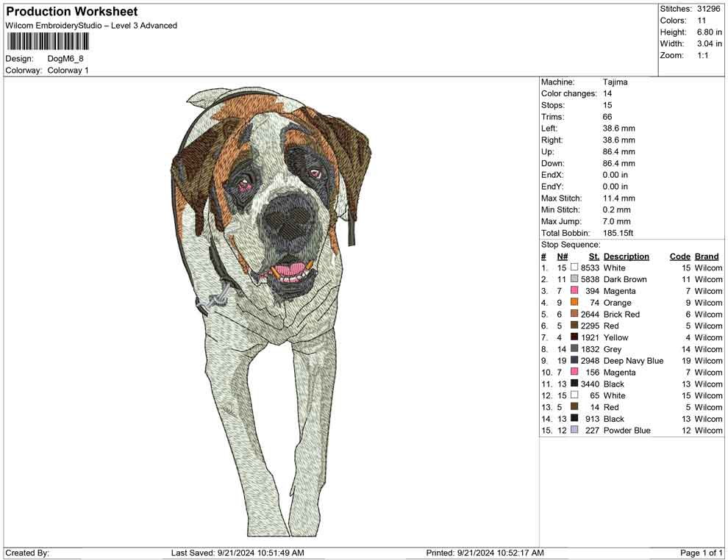This screenshot has height=560, width=728.
Task: Select the Yellow thread swatch at stop 7
Action: [574, 337]
